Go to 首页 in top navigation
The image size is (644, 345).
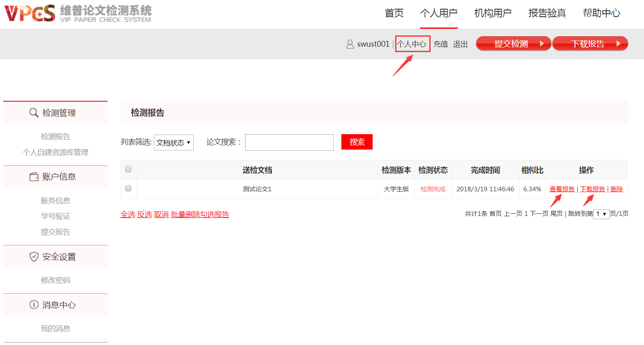point(394,13)
